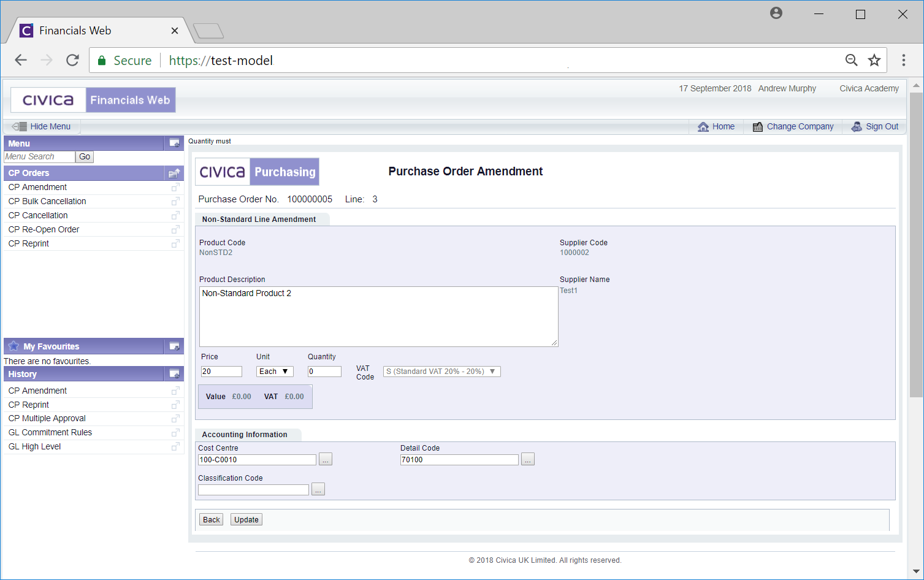Click the Classification Code input field
Viewport: 924px width, 580px height.
click(253, 490)
